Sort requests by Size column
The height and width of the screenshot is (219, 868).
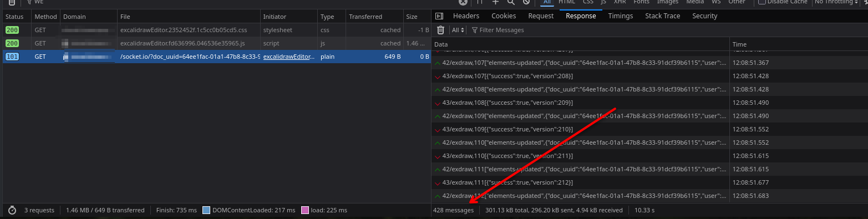[417, 17]
